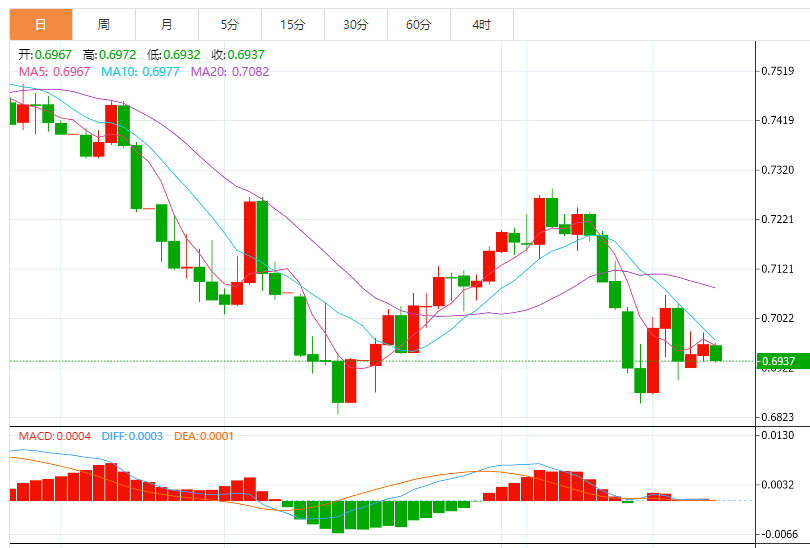810x548 pixels.
Task: Click the 0.7320 price axis label
Action: click(x=778, y=170)
